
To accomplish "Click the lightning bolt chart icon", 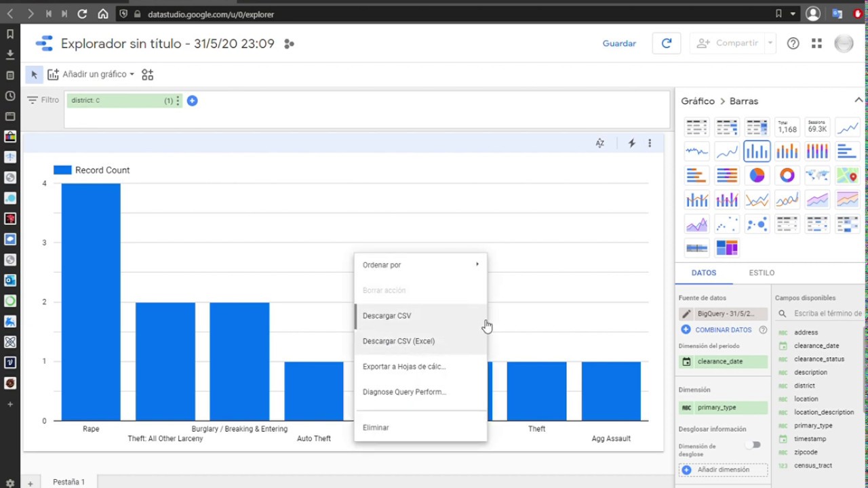I will tap(631, 143).
